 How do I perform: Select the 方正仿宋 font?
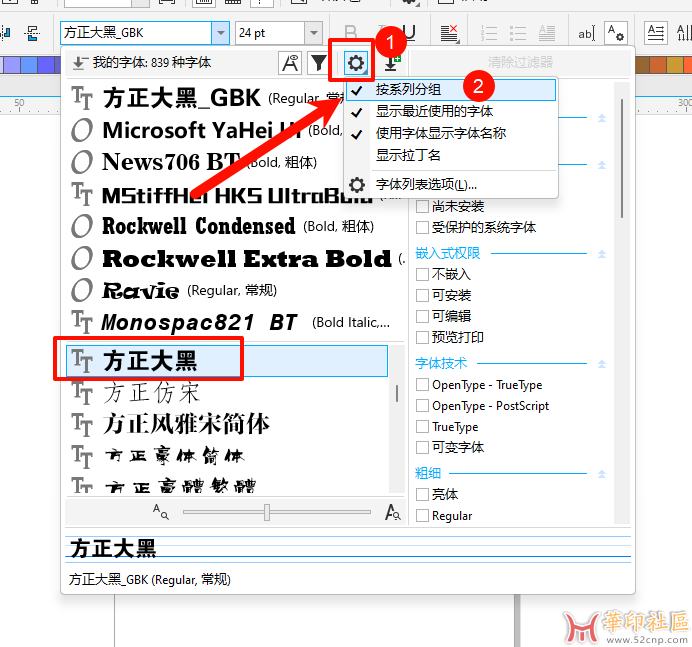227,392
